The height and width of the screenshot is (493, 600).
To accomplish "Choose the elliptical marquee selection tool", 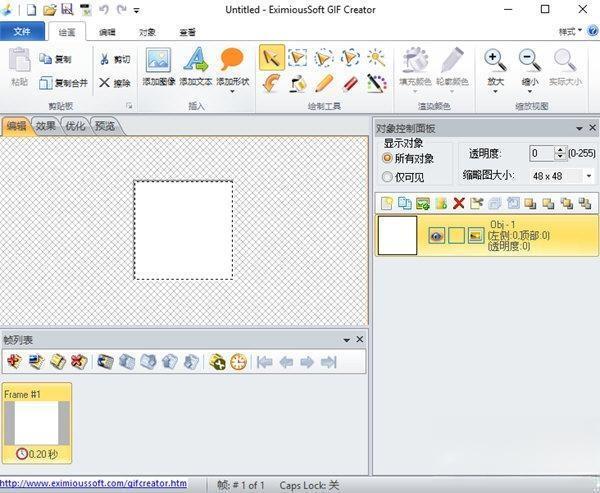I will click(324, 58).
